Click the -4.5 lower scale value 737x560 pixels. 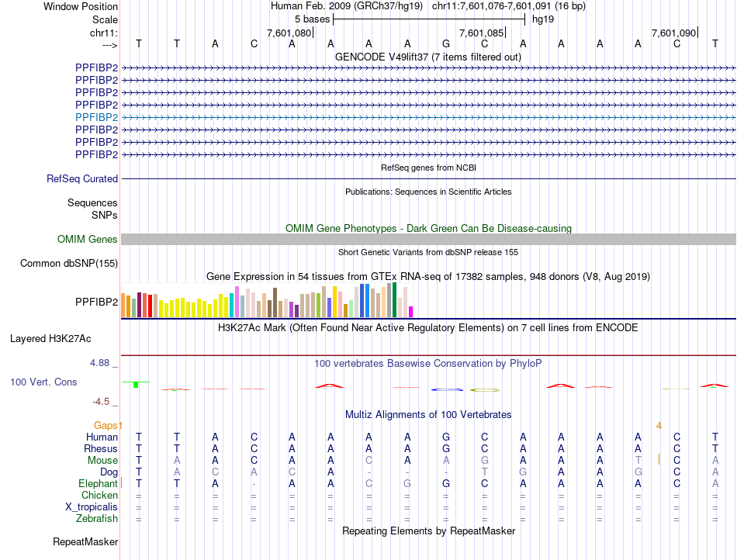101,402
